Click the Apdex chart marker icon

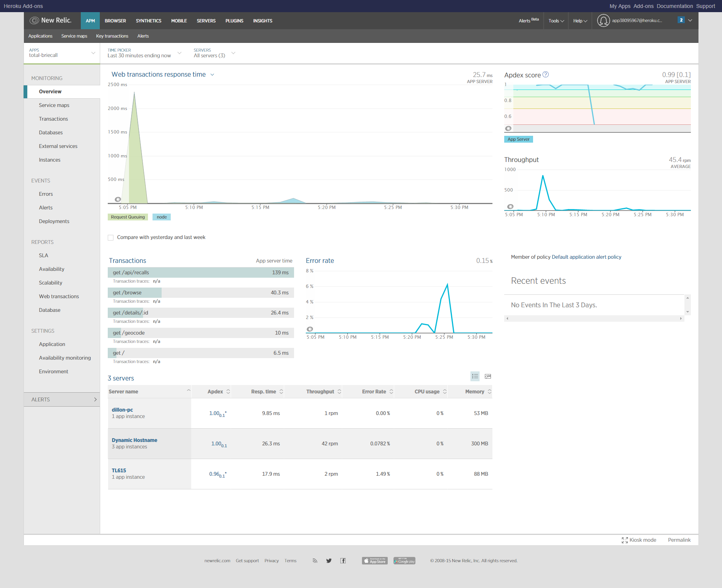[x=508, y=128]
